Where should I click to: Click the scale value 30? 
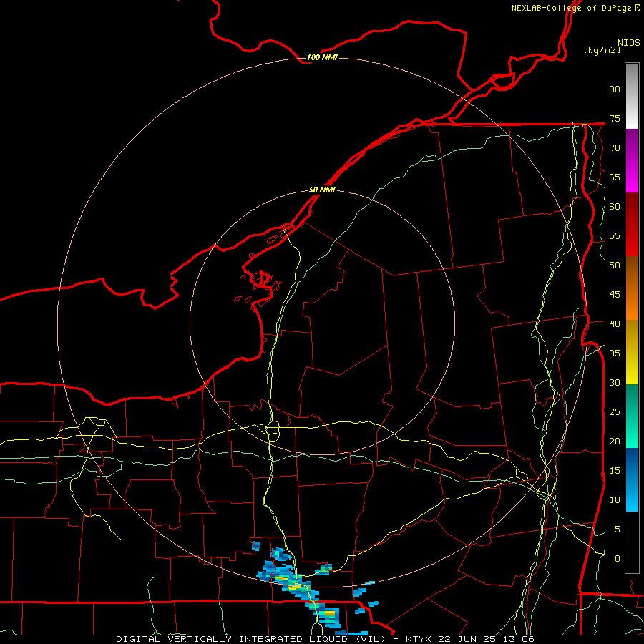pyautogui.click(x=615, y=382)
